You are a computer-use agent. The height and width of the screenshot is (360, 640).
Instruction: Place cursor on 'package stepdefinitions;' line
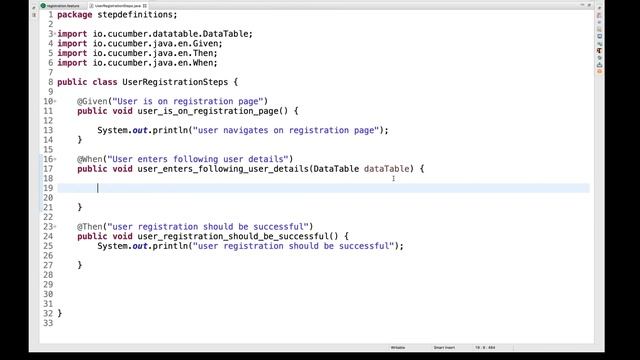click(x=117, y=15)
